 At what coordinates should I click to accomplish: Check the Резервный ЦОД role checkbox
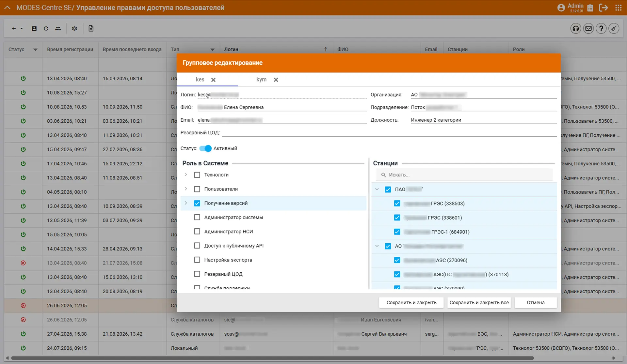[197, 274]
